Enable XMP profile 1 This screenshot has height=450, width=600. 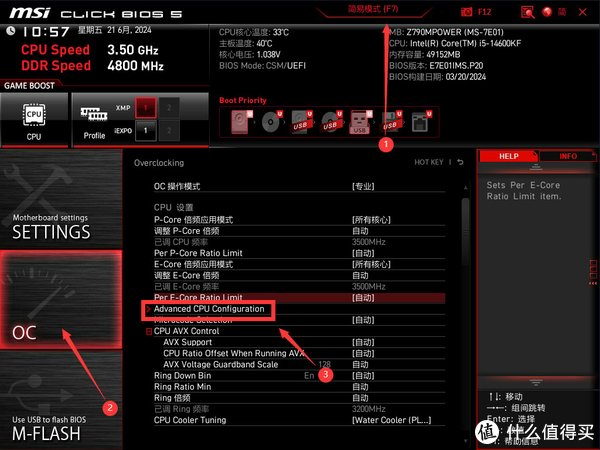[146, 108]
